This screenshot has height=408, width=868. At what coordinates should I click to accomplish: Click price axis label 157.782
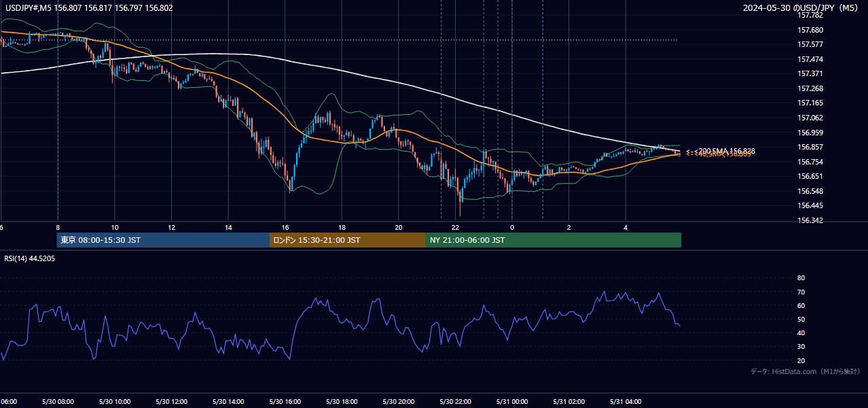pyautogui.click(x=810, y=15)
